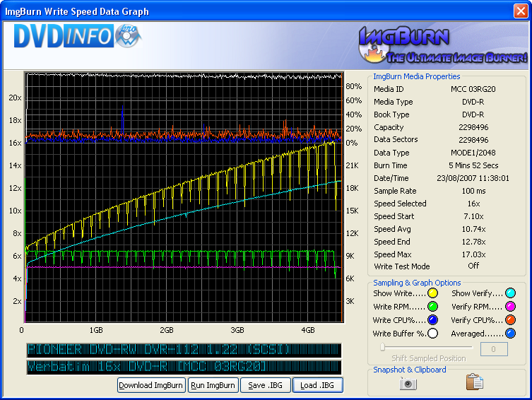This screenshot has height=400, width=532.
Task: Click the Speed Selected value 16x
Action: 473,204
